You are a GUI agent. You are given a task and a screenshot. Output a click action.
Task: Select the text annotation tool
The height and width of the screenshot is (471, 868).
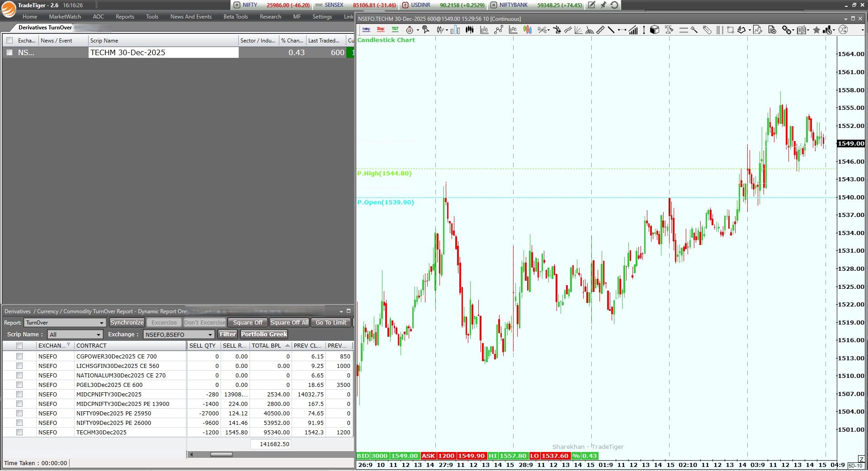(669, 30)
